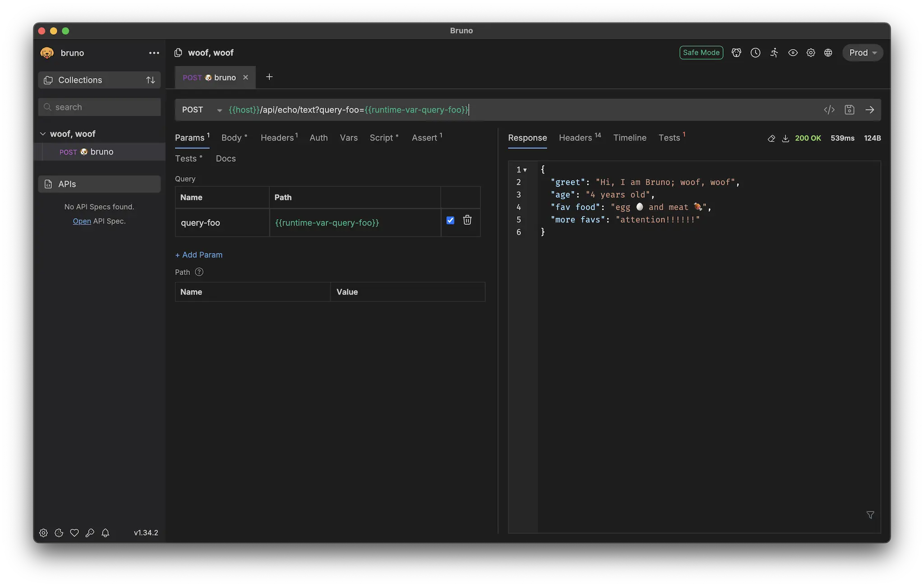Uncheck the query-foo parameter checkbox
Viewport: 924px width, 587px height.
click(x=450, y=220)
